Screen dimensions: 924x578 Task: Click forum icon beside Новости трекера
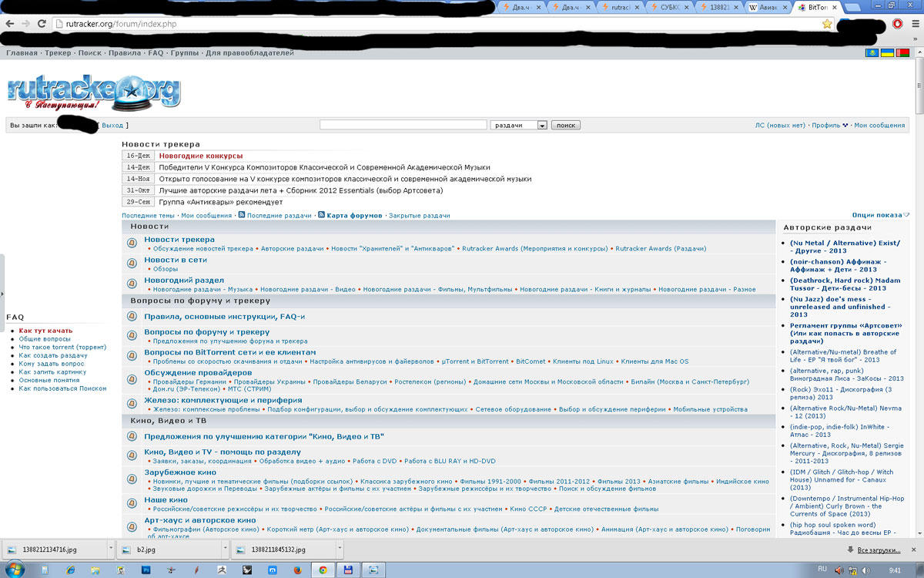[132, 244]
